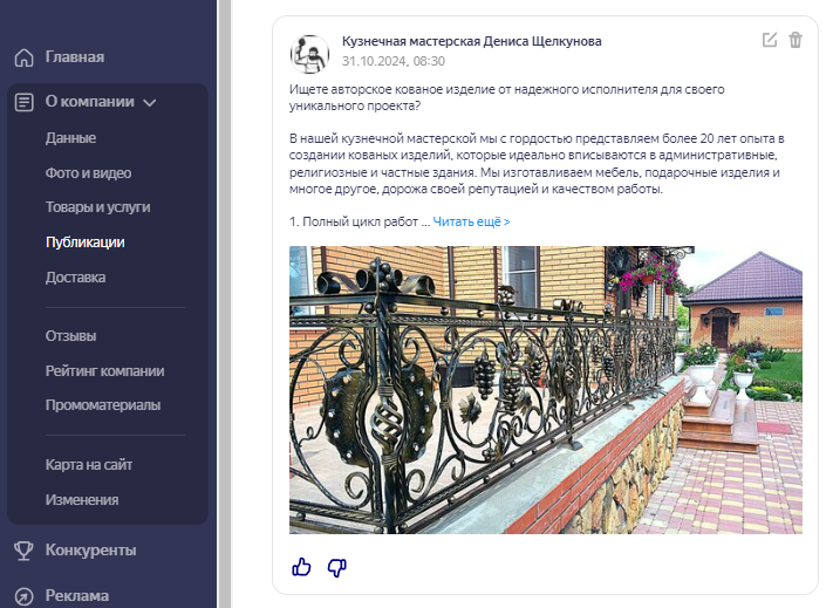The image size is (834, 608).
Task: Open Фото и видео section
Action: [x=88, y=173]
